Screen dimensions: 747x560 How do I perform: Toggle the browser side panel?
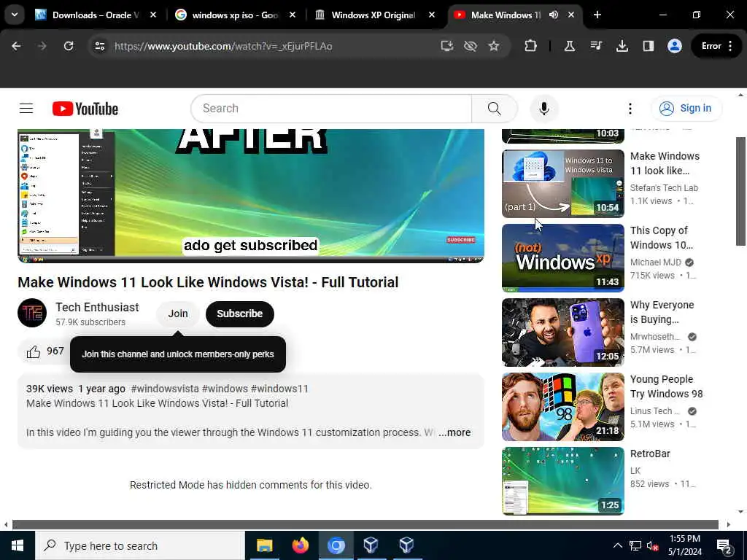tap(648, 46)
